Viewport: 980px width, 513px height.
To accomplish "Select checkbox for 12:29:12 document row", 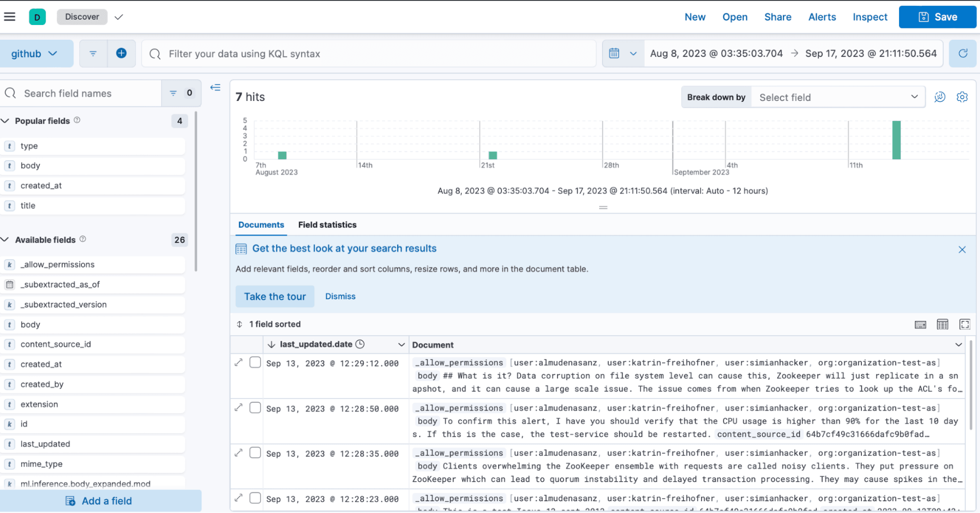I will tap(255, 363).
